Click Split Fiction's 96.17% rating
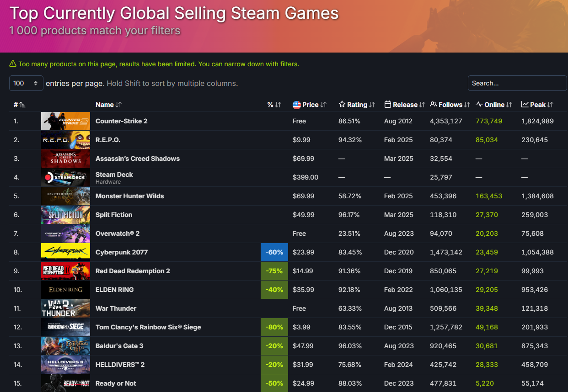This screenshot has width=568, height=392. point(350,215)
